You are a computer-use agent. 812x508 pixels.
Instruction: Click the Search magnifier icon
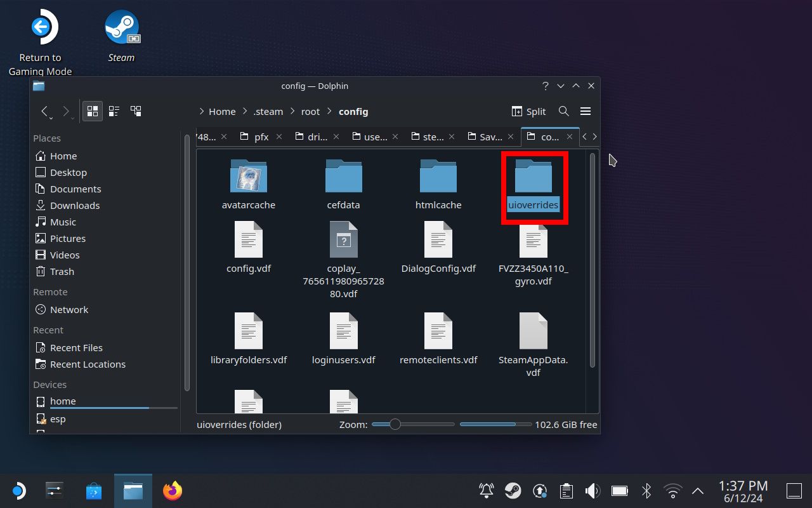[563, 111]
